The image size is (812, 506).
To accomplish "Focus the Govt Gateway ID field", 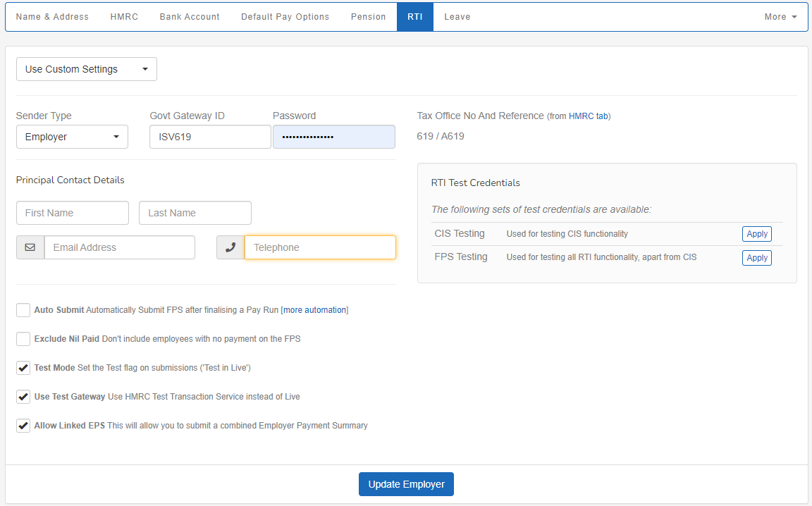I will (210, 137).
